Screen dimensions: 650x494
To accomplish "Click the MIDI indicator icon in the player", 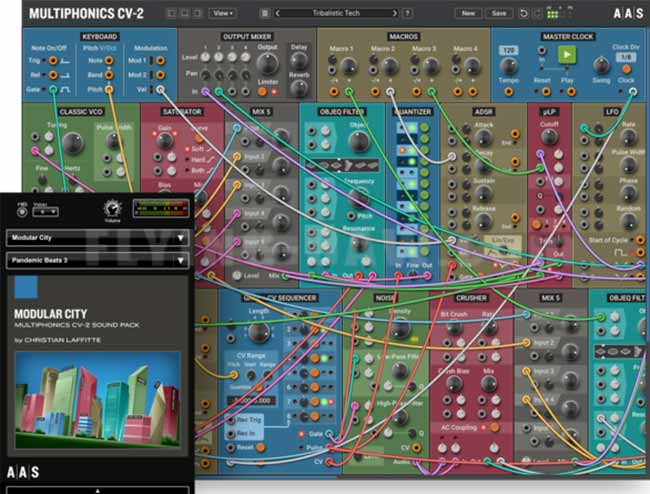I will [x=22, y=212].
